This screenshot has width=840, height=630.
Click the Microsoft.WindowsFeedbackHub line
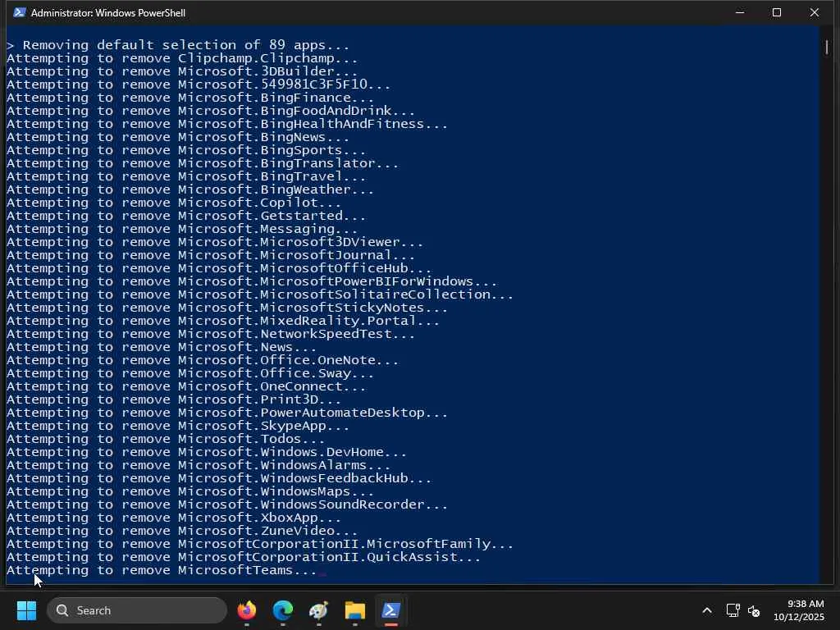pos(219,478)
